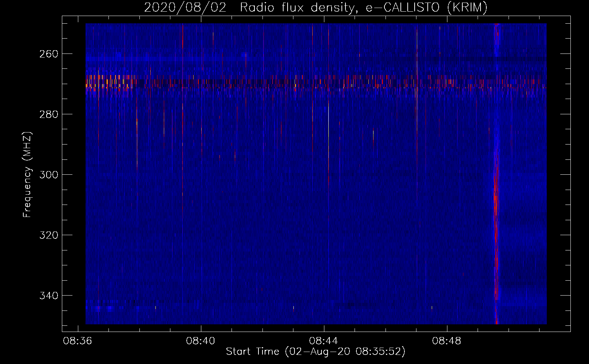The width and height of the screenshot is (589, 364).
Task: Click the 300 frequency tick label
Action: click(48, 175)
